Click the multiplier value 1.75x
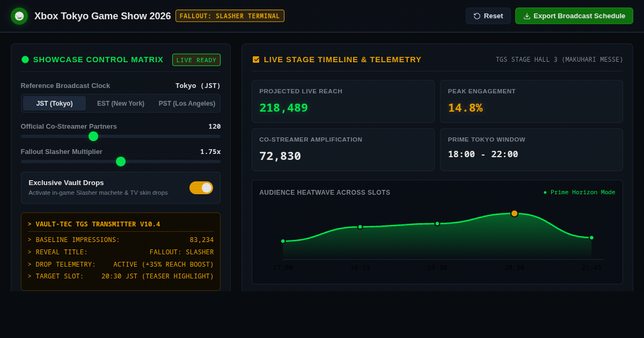This screenshot has width=644, height=338. pos(210,152)
